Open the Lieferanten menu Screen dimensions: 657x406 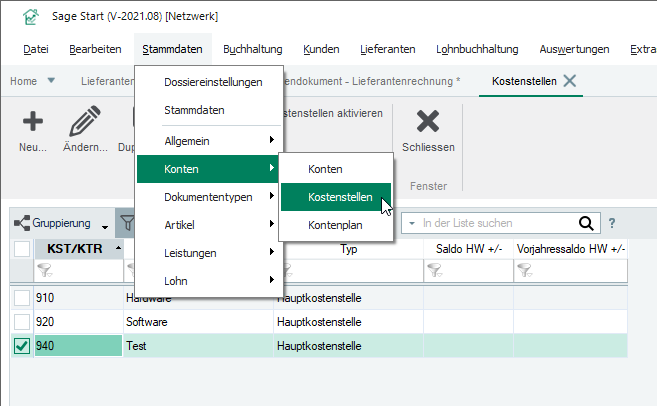(388, 49)
